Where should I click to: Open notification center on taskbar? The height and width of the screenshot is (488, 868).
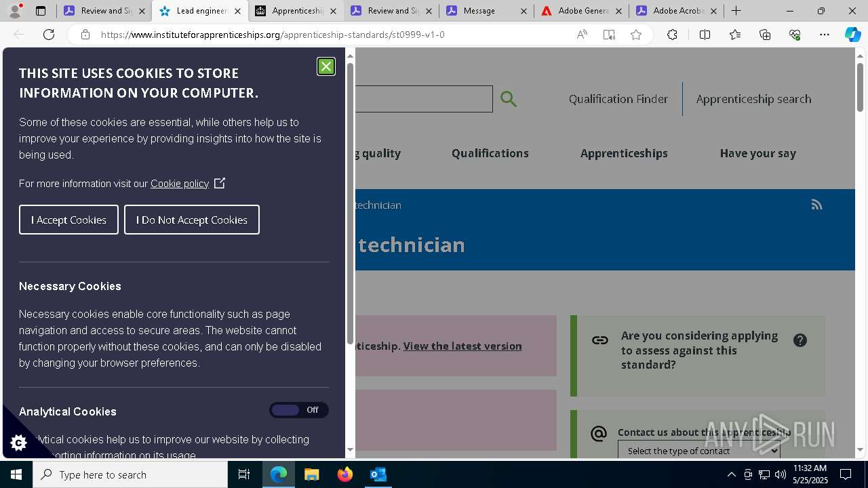coord(846,474)
